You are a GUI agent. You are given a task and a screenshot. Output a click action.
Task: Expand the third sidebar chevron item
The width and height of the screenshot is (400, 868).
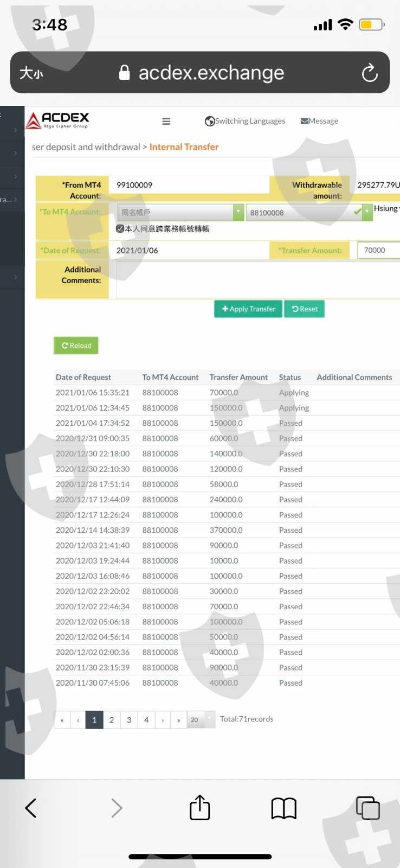(15, 177)
